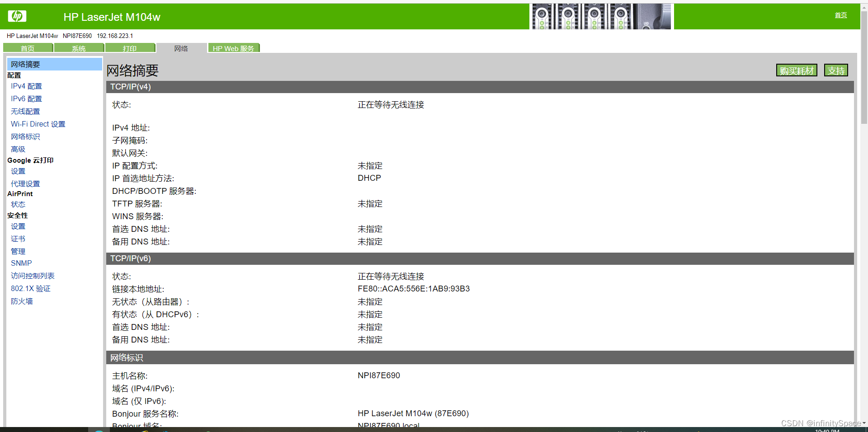Select hostname value NPI87E690
Viewport: 868px width, 432px height.
pyautogui.click(x=379, y=376)
